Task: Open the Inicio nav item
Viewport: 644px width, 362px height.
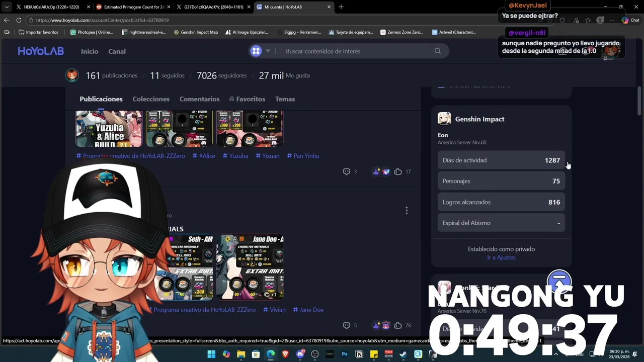Action: [90, 51]
